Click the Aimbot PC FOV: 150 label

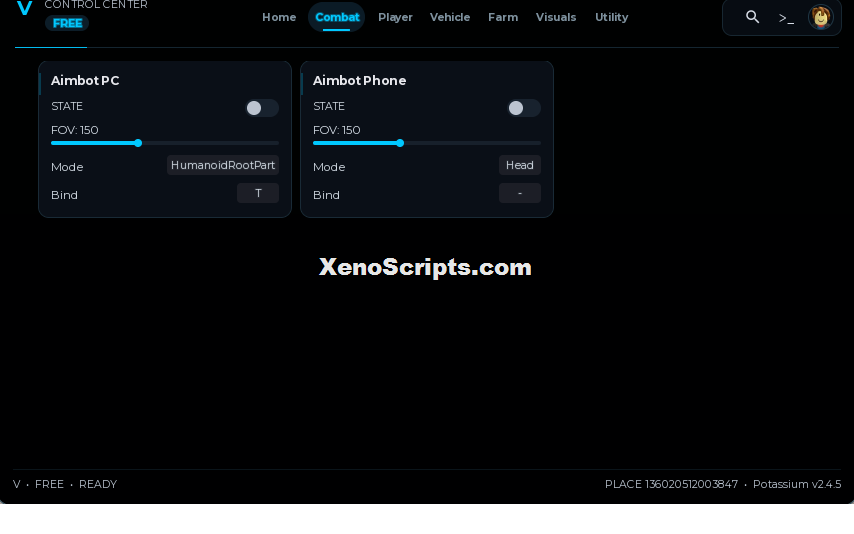pyautogui.click(x=75, y=130)
